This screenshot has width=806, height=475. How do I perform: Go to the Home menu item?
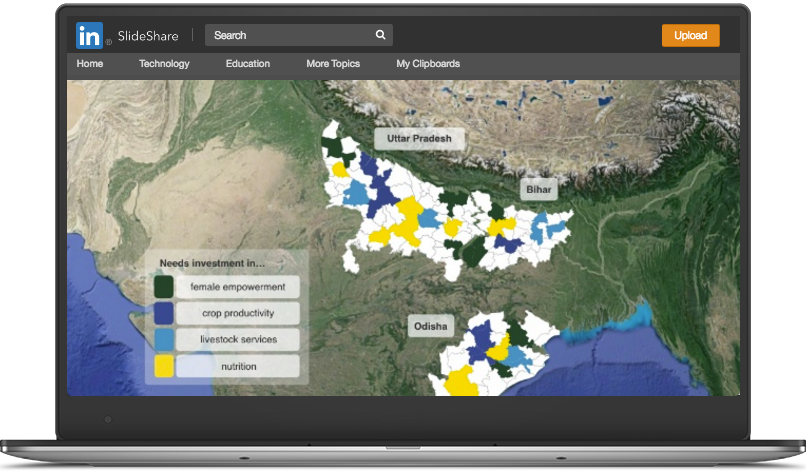point(90,64)
